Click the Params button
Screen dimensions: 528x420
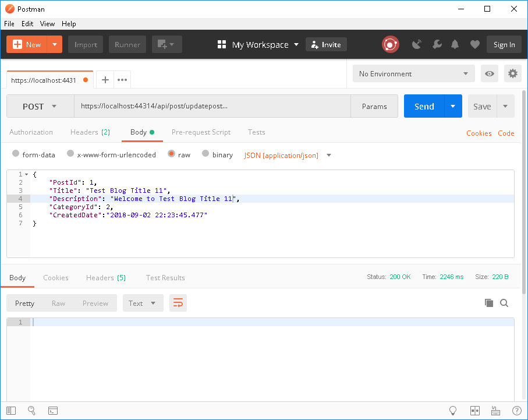click(374, 106)
